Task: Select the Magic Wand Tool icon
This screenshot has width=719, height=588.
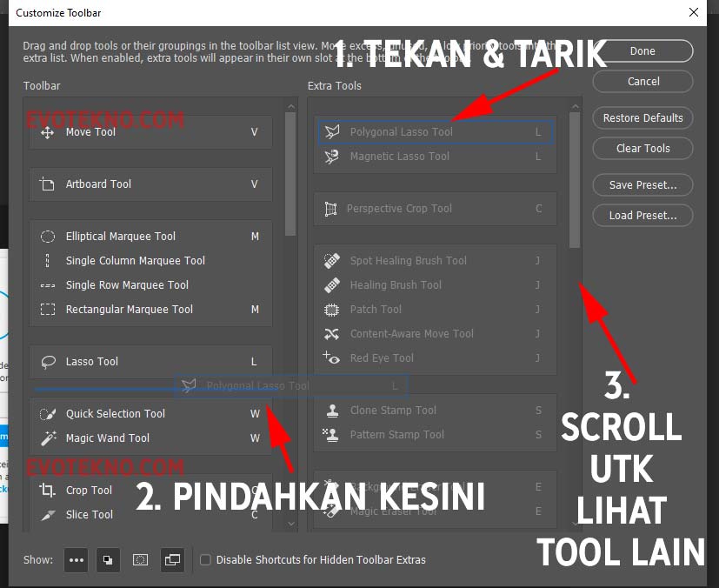Action: [x=48, y=438]
